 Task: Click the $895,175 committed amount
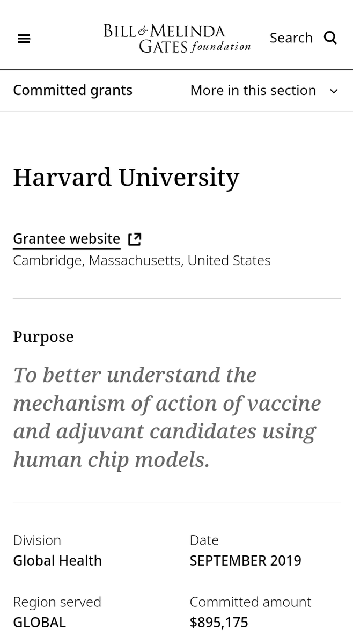[219, 623]
